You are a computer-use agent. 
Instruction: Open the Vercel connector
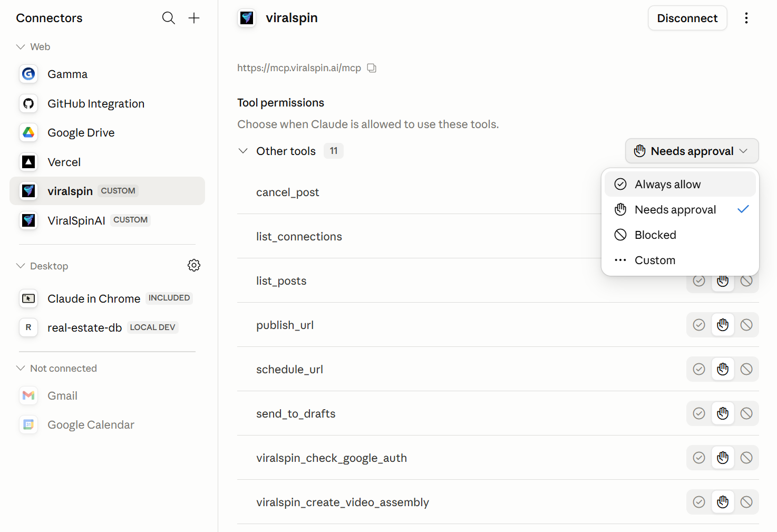(x=107, y=162)
